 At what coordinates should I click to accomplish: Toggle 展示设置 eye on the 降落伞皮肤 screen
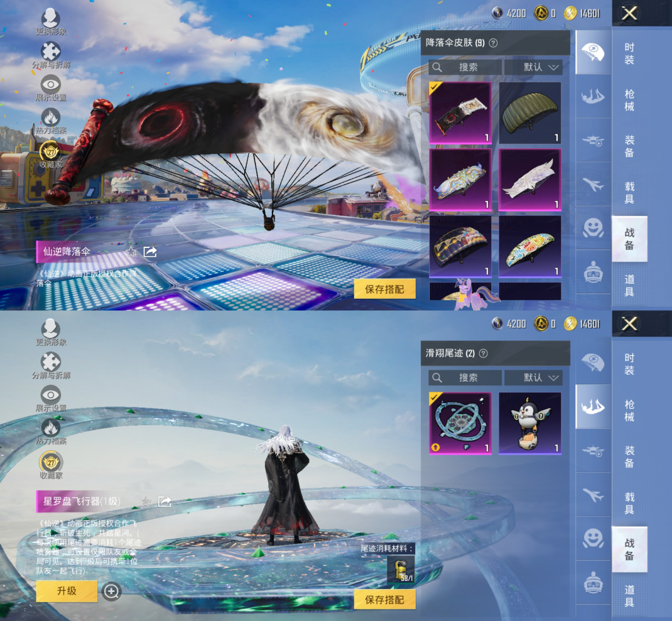coord(51,89)
